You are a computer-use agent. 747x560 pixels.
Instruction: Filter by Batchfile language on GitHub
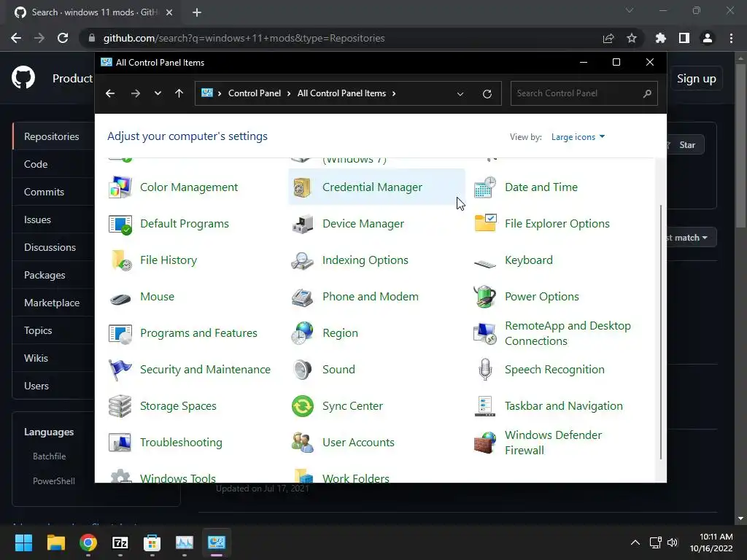(x=49, y=456)
